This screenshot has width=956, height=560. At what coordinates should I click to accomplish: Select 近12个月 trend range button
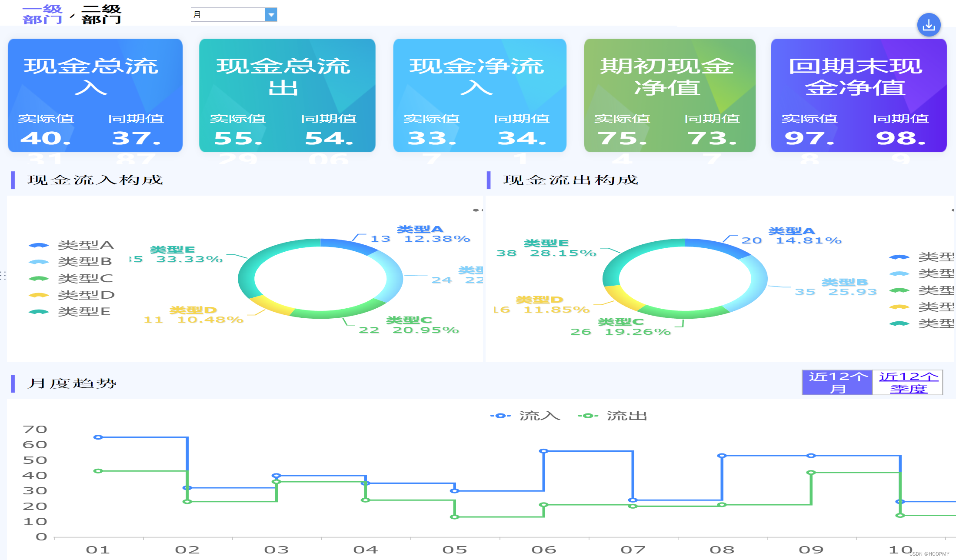pyautogui.click(x=837, y=382)
